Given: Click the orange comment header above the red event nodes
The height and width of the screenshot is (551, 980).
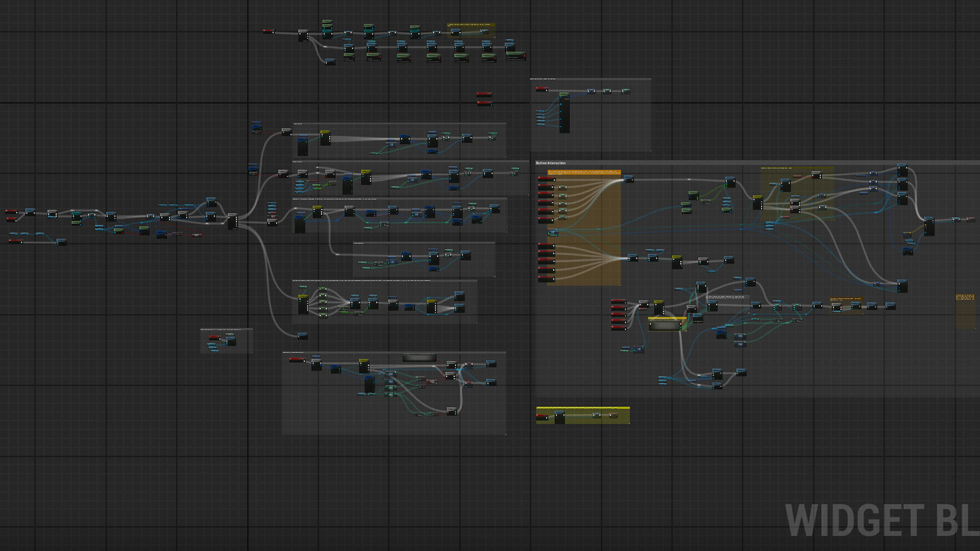Looking at the screenshot, I should [x=584, y=172].
